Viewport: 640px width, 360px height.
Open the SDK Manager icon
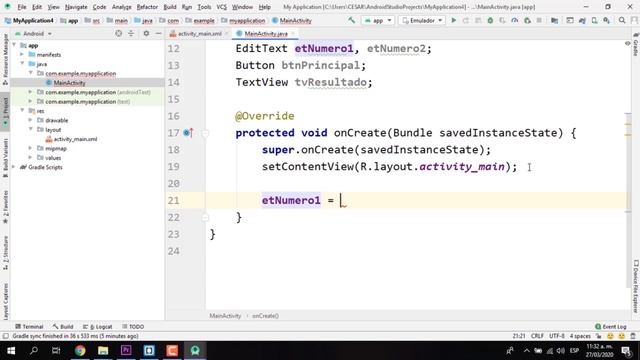click(607, 20)
